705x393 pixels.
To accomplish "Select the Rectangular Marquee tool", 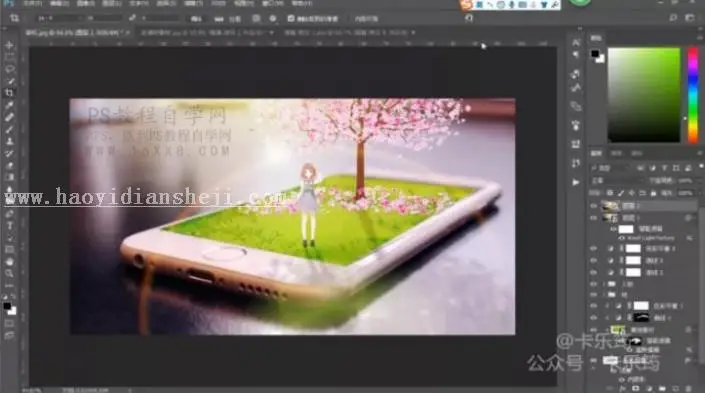I will click(x=9, y=57).
